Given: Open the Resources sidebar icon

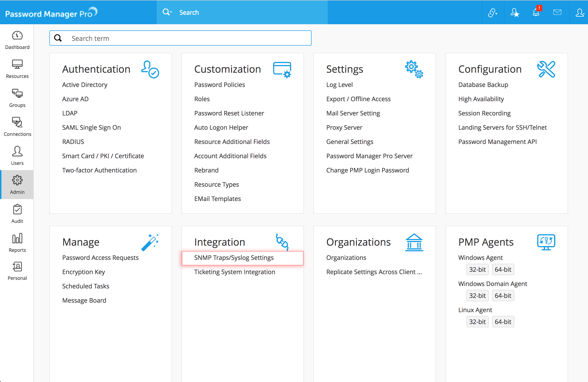Looking at the screenshot, I should pos(17,68).
